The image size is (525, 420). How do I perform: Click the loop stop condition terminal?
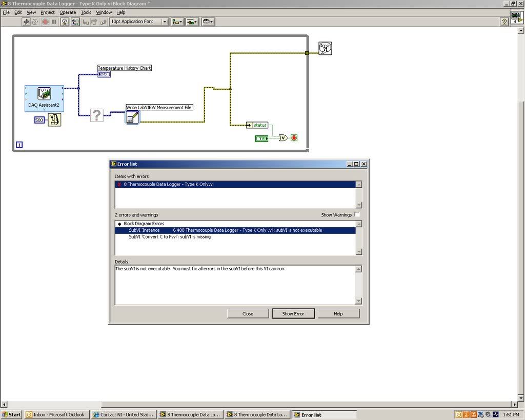294,138
